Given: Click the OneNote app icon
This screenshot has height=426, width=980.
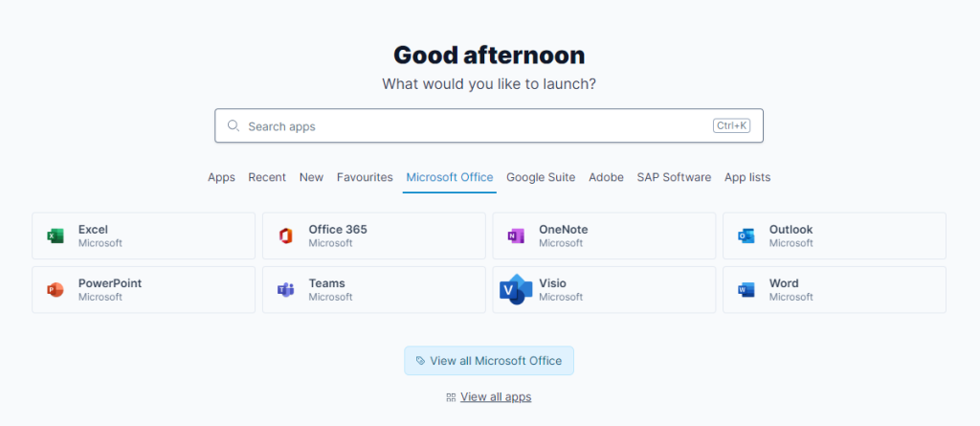Looking at the screenshot, I should 516,235.
